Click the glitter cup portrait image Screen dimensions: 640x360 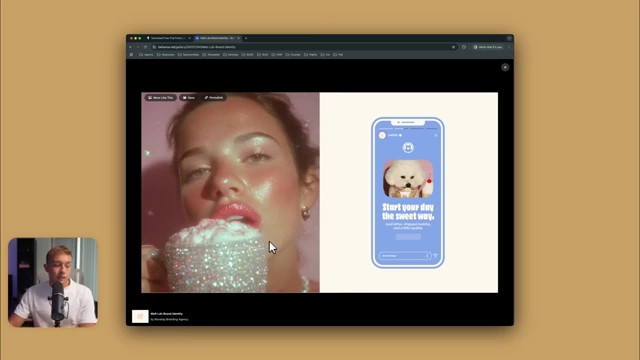[x=230, y=192]
